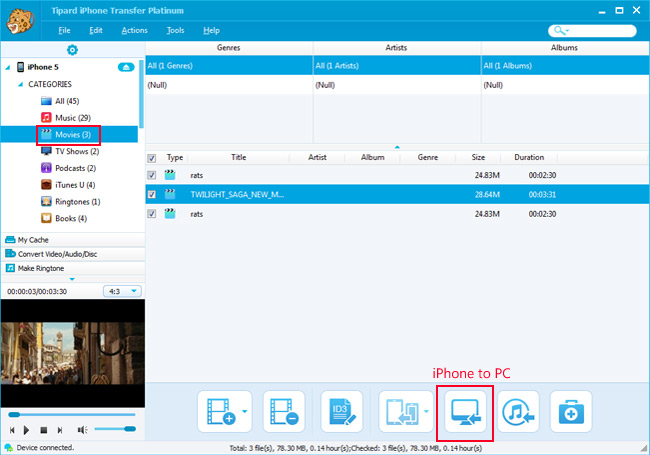Click the playback progress slider
Viewport: 650px width, 455px height.
pyautogui.click(x=72, y=414)
